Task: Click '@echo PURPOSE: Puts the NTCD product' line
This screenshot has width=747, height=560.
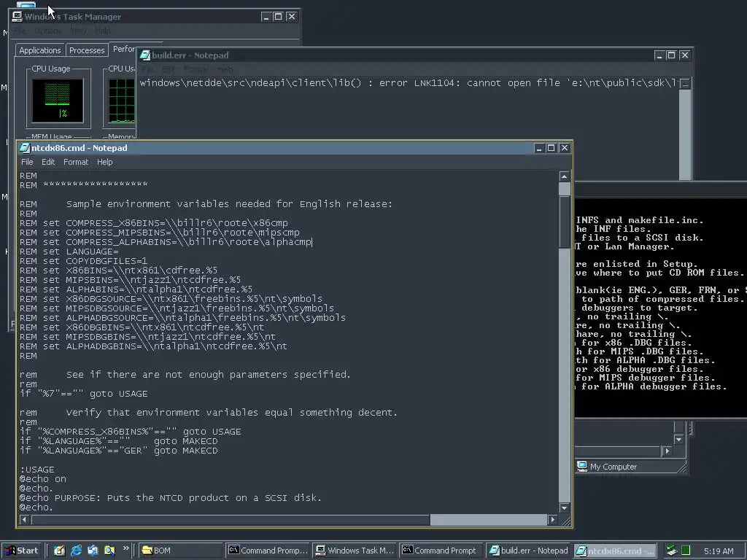Action: [171, 498]
